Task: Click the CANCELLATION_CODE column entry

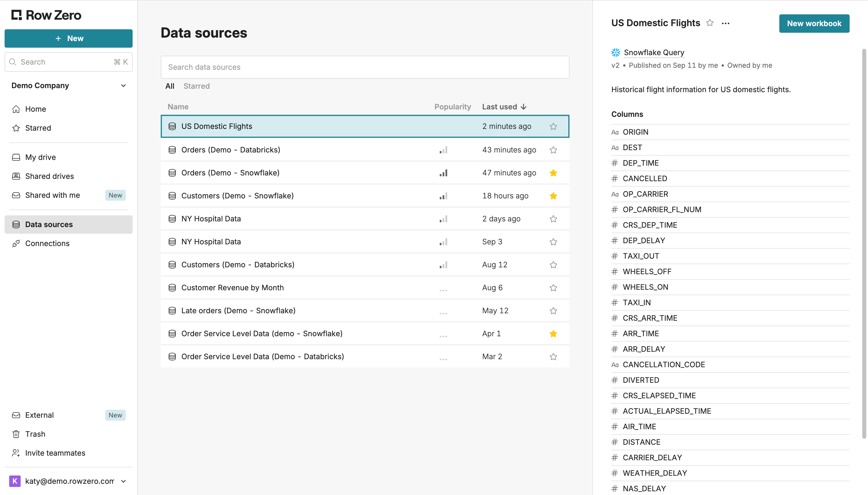Action: pyautogui.click(x=730, y=364)
